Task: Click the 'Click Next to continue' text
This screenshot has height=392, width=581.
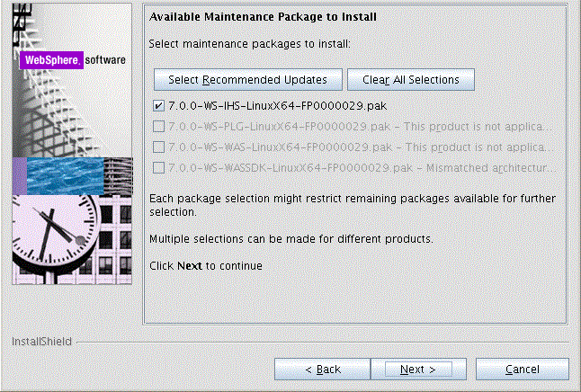Action: (x=205, y=266)
